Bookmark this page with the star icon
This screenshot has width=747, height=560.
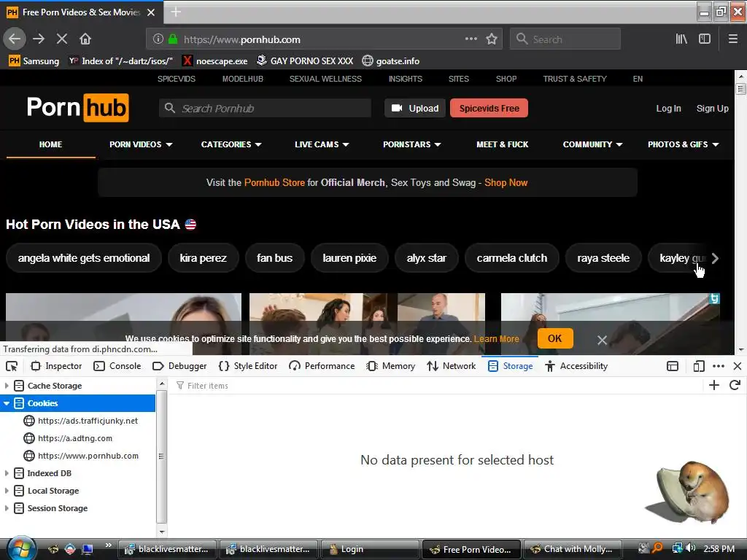[492, 39]
